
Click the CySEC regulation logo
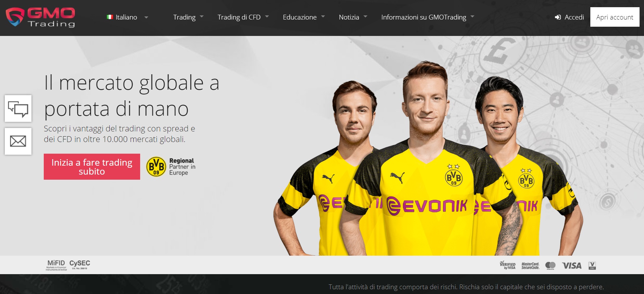pyautogui.click(x=80, y=265)
